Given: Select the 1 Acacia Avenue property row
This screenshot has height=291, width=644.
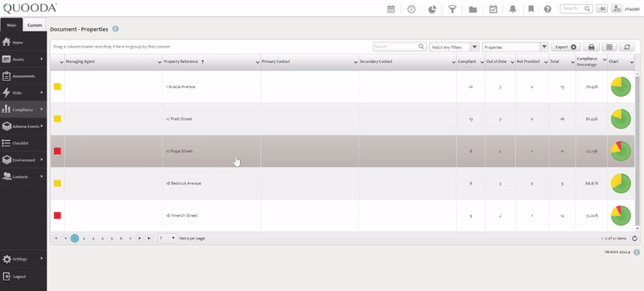Looking at the screenshot, I should tap(343, 87).
